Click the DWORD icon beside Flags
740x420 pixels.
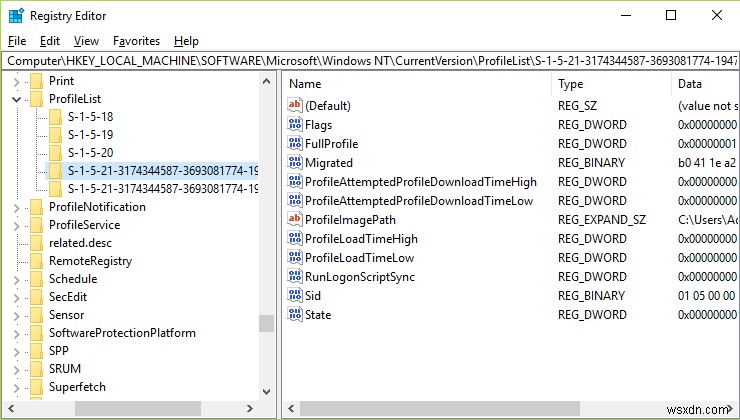tap(294, 125)
